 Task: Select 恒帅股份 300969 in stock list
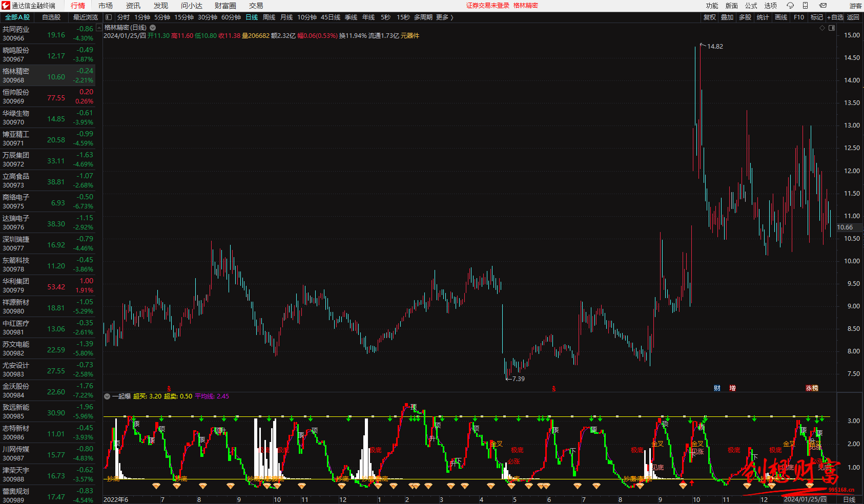pyautogui.click(x=48, y=97)
